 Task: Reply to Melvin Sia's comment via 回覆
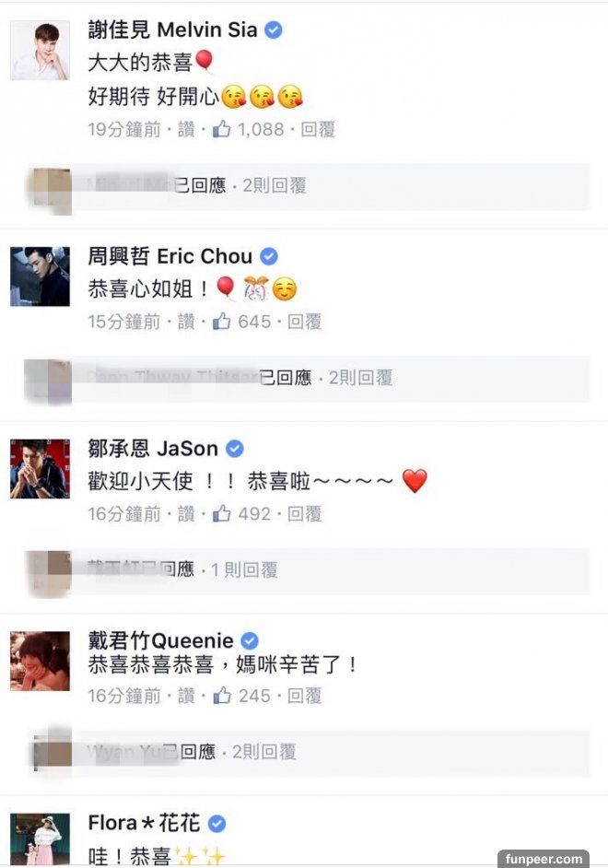[x=319, y=130]
